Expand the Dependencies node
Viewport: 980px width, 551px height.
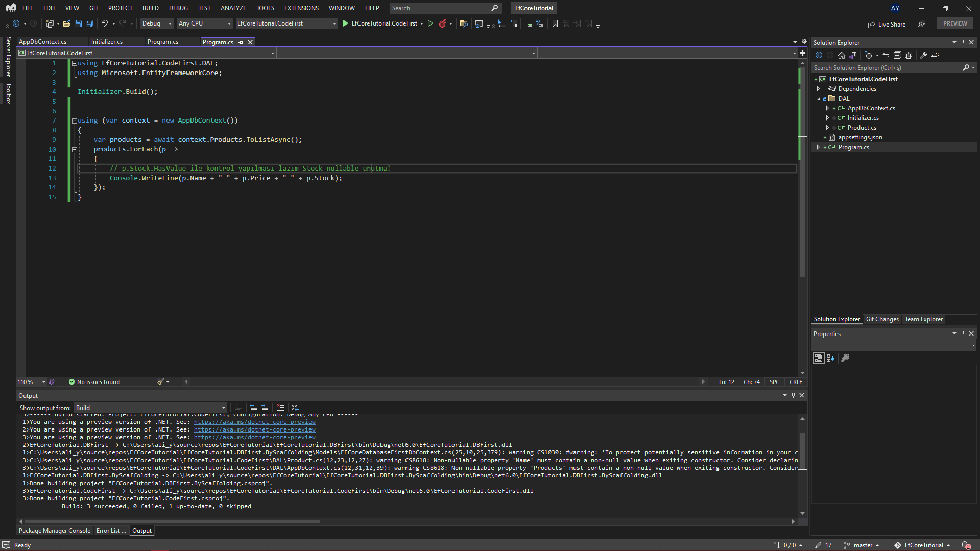pyautogui.click(x=819, y=89)
